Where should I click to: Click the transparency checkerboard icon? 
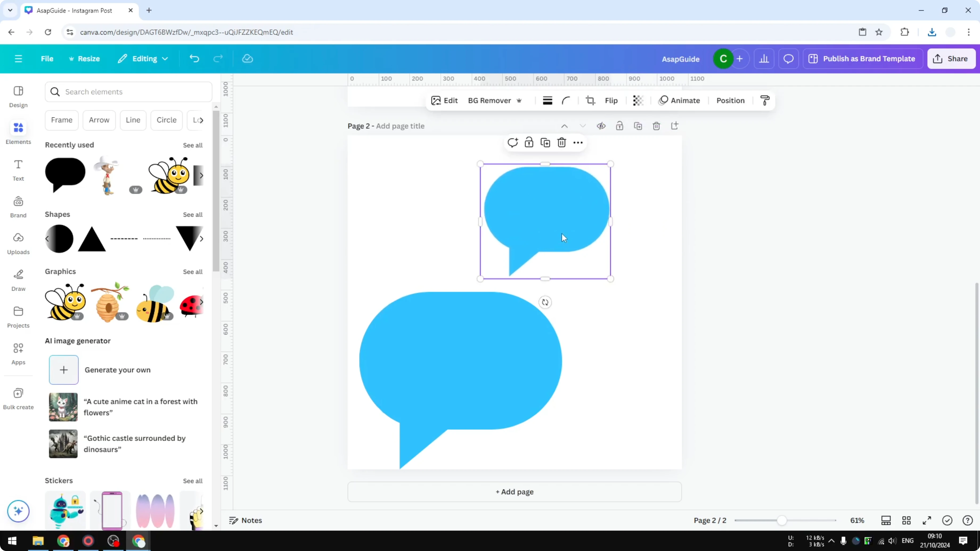click(x=638, y=100)
